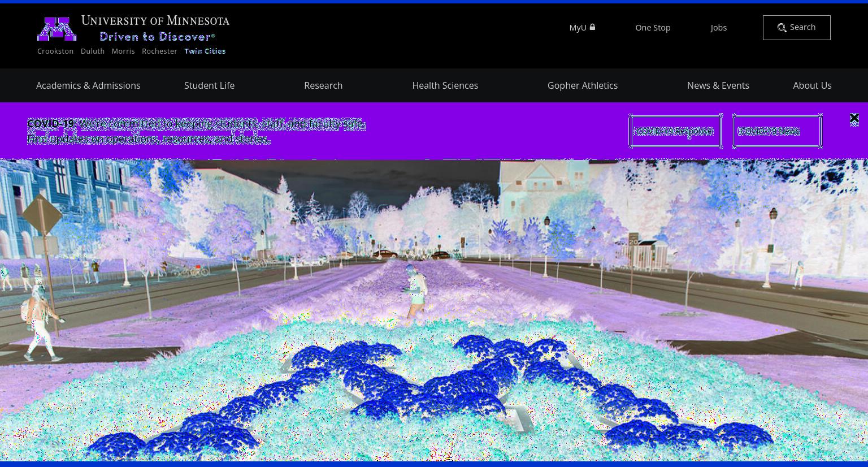Open the Student Life menu
868x467 pixels.
(x=209, y=85)
